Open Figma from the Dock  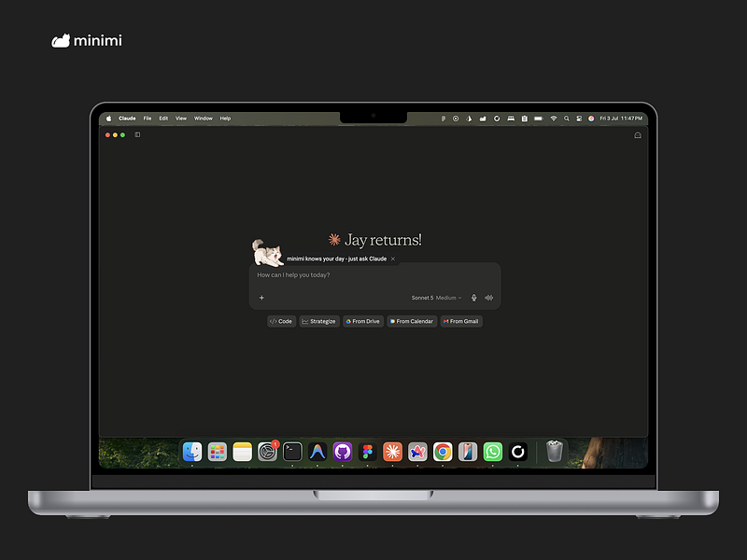(367, 452)
